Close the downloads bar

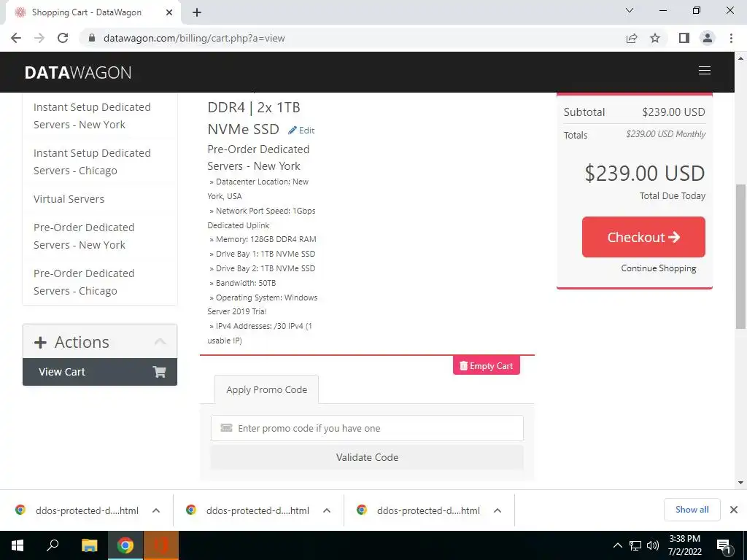734,510
